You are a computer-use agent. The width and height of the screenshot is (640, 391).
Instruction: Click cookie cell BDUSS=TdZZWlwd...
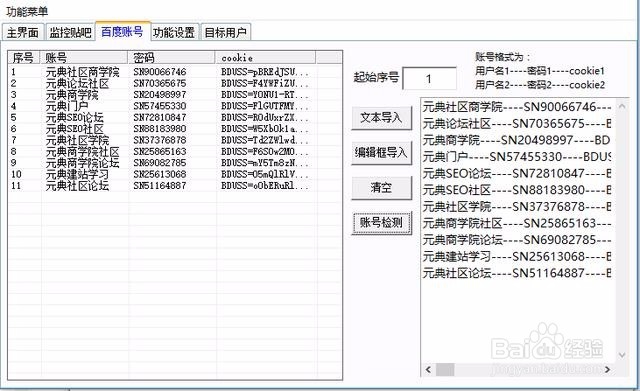point(265,140)
